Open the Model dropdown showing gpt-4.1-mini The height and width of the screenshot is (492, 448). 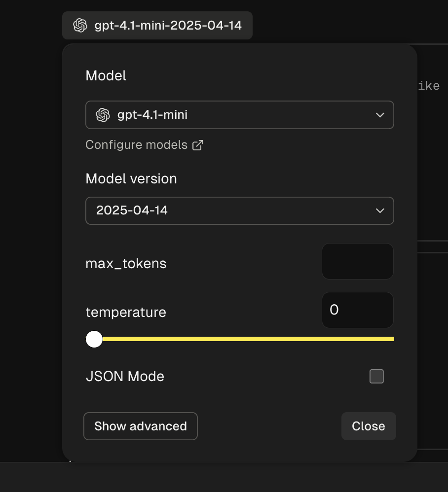tap(239, 115)
